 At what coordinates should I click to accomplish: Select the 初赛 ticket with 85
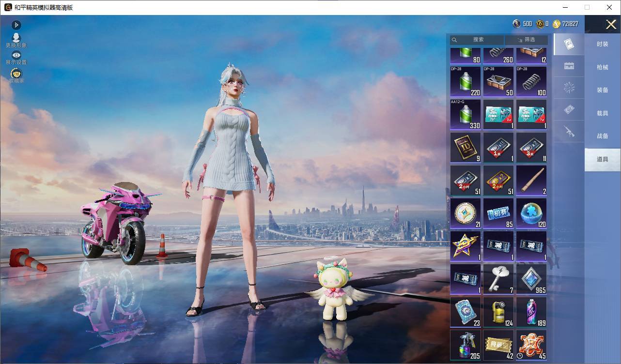498,213
